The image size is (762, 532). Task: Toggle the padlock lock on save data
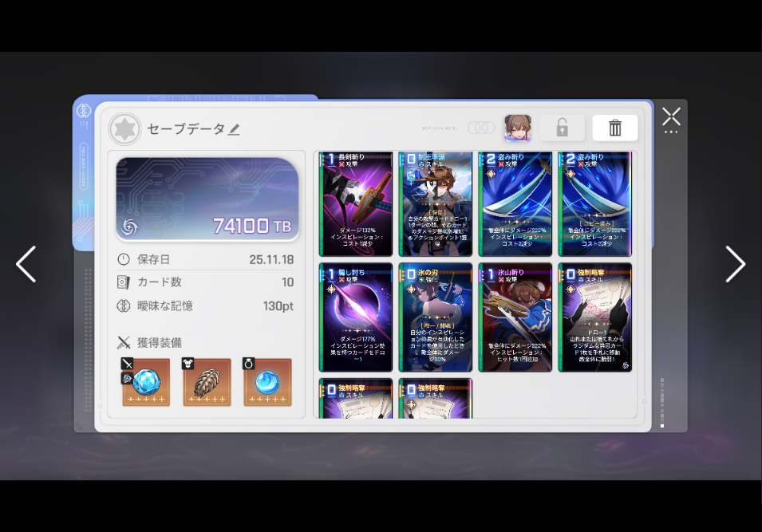click(x=562, y=128)
